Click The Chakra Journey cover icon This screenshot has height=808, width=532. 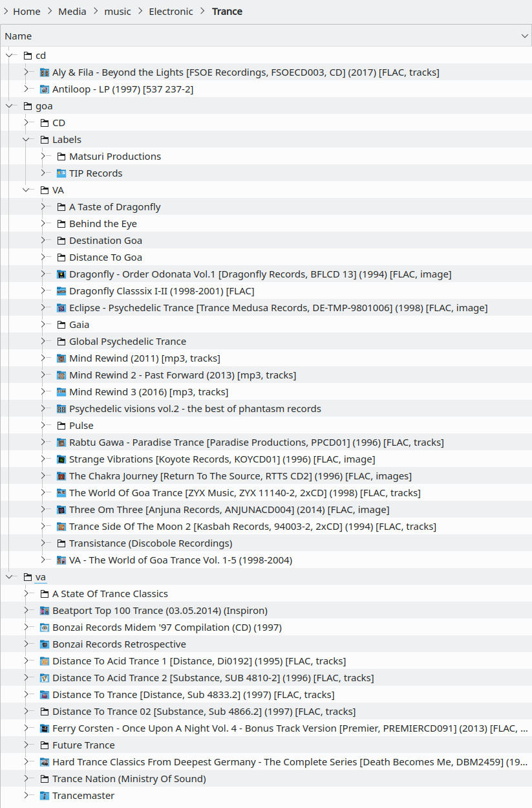[61, 476]
